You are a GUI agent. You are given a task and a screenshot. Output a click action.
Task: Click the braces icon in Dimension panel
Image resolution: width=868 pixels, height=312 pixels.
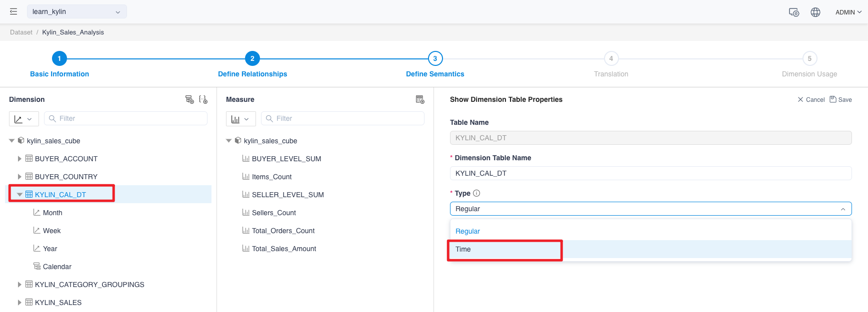tap(203, 99)
